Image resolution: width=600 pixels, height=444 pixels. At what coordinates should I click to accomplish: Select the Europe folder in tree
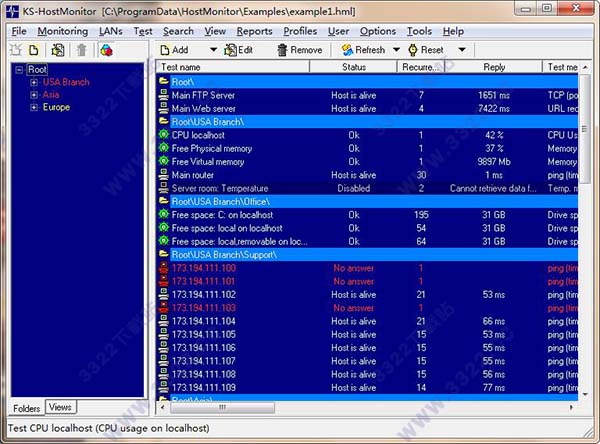click(56, 107)
